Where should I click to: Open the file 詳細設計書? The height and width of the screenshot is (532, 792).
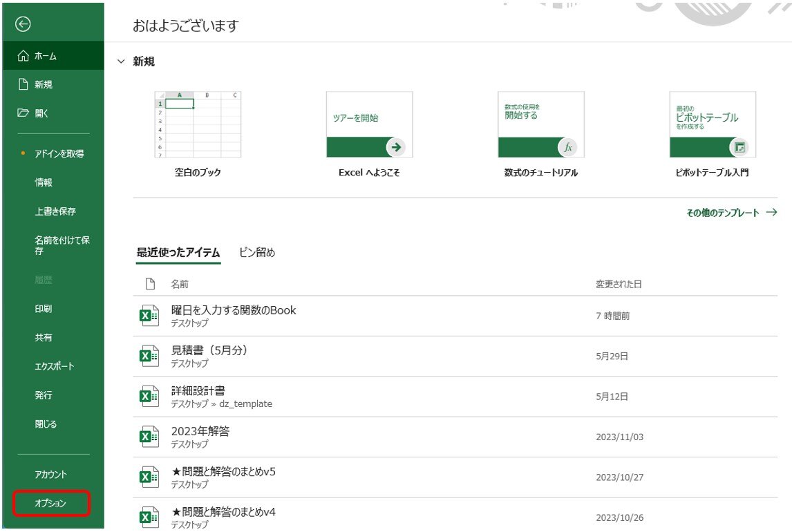point(455,397)
